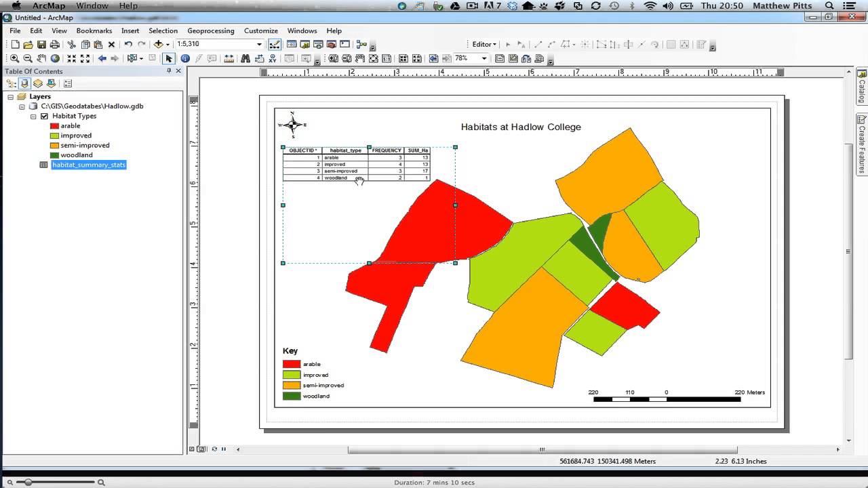
Task: Select the habitat_summary_stats table
Action: (x=89, y=165)
